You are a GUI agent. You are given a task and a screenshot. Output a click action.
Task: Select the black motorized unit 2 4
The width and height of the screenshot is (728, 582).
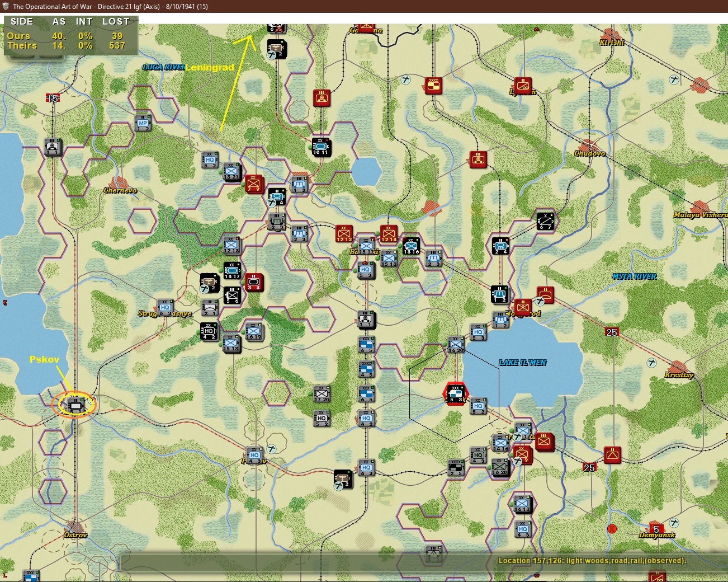(500, 246)
